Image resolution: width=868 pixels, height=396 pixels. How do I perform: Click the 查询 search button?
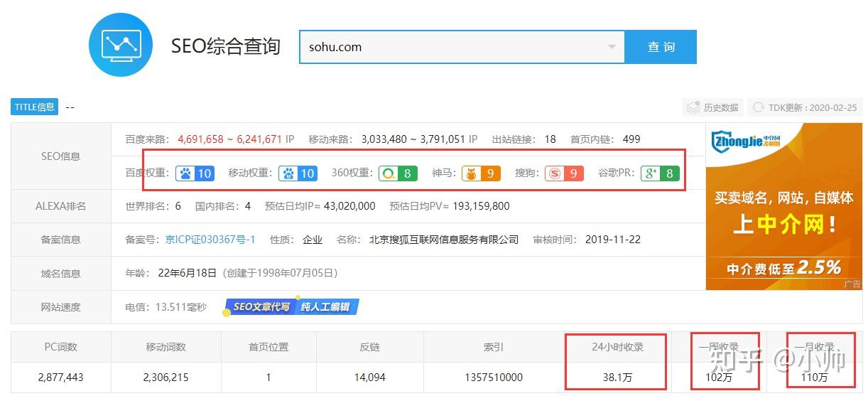[661, 47]
